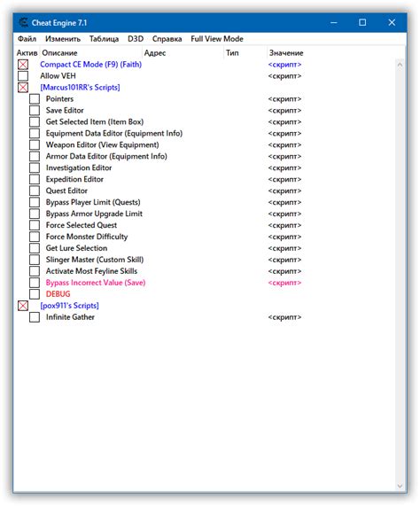
Task: Enable Activate Most Feyline Skills checkbox
Action: click(35, 271)
